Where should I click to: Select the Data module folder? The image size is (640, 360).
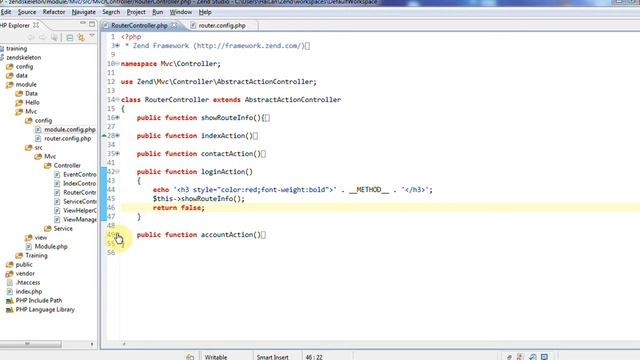pos(31,93)
